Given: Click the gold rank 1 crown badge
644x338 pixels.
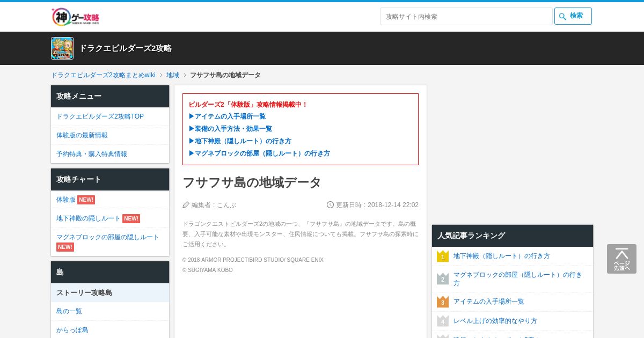Looking at the screenshot, I should coord(443,256).
